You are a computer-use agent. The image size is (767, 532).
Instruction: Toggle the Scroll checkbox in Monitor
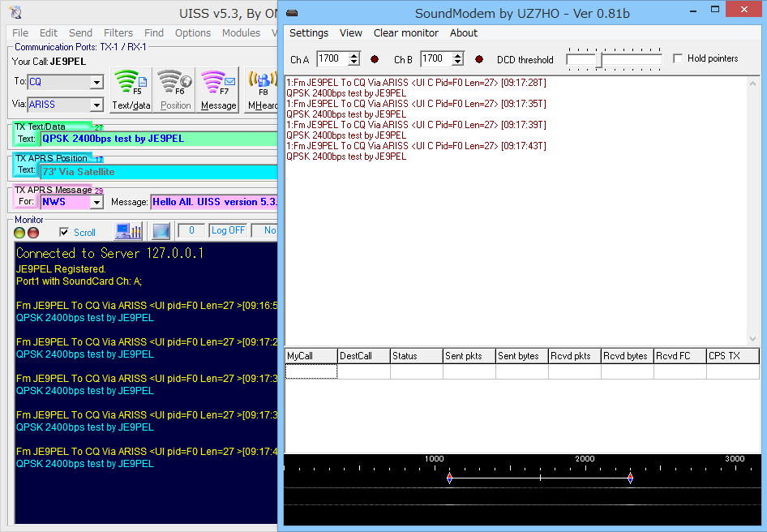64,232
